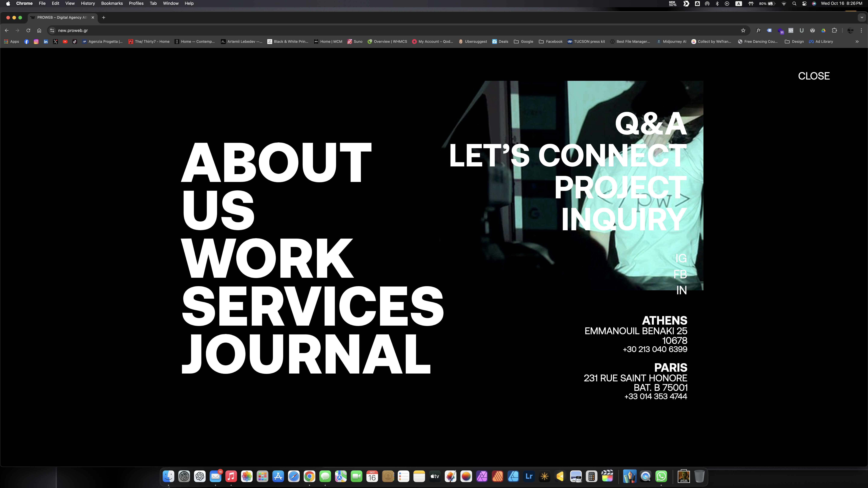The height and width of the screenshot is (488, 868).
Task: Call the Paris number +33 014 353 4744
Action: pos(656,396)
